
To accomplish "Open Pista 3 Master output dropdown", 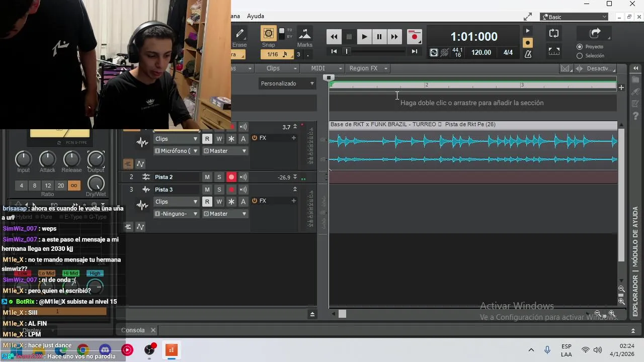I will click(x=225, y=214).
